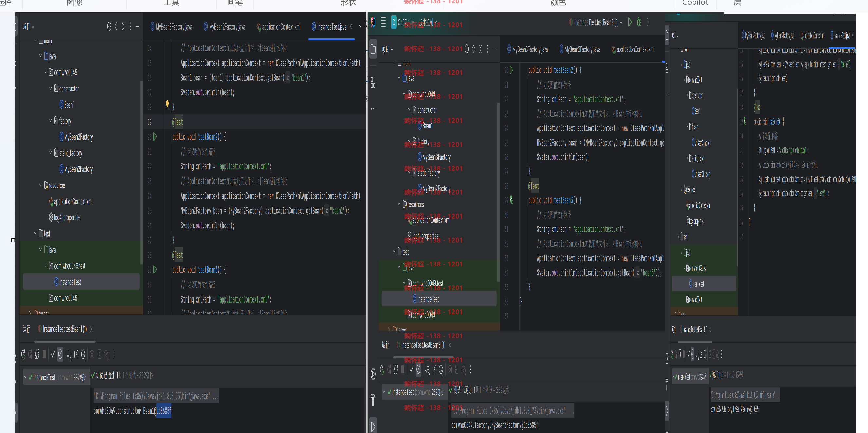Screen dimensions: 868x433
Task: Toggle Show passed checkmark in the middle Run panel
Action: [411, 370]
